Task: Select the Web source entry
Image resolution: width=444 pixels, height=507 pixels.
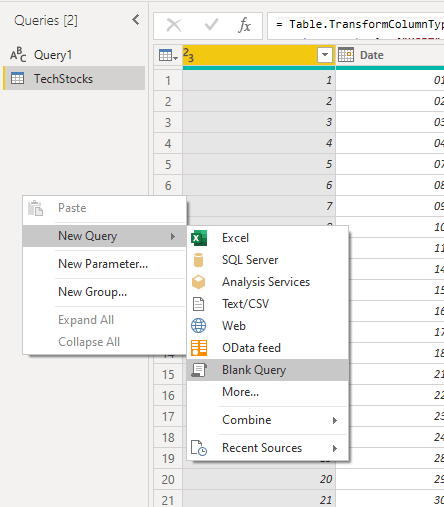Action: pos(268,326)
